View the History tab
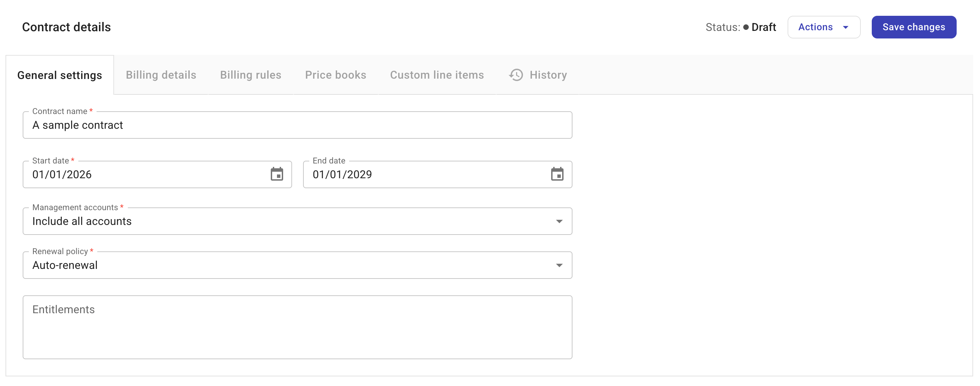Image resolution: width=980 pixels, height=386 pixels. click(548, 75)
